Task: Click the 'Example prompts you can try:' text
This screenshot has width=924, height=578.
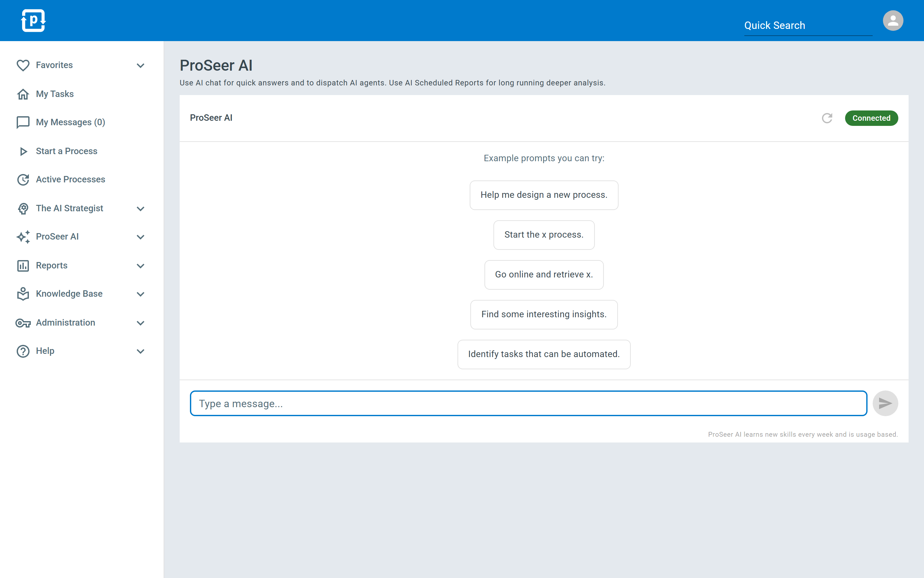Action: pyautogui.click(x=544, y=158)
